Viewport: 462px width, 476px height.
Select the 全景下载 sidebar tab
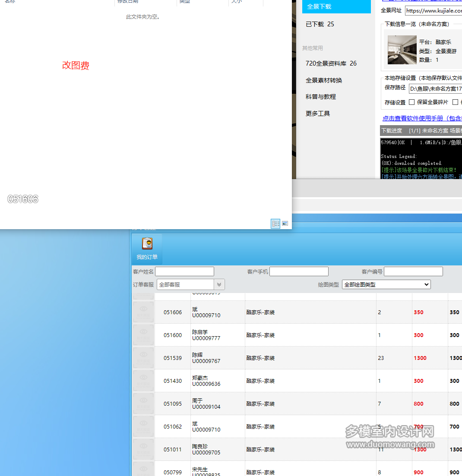(336, 7)
